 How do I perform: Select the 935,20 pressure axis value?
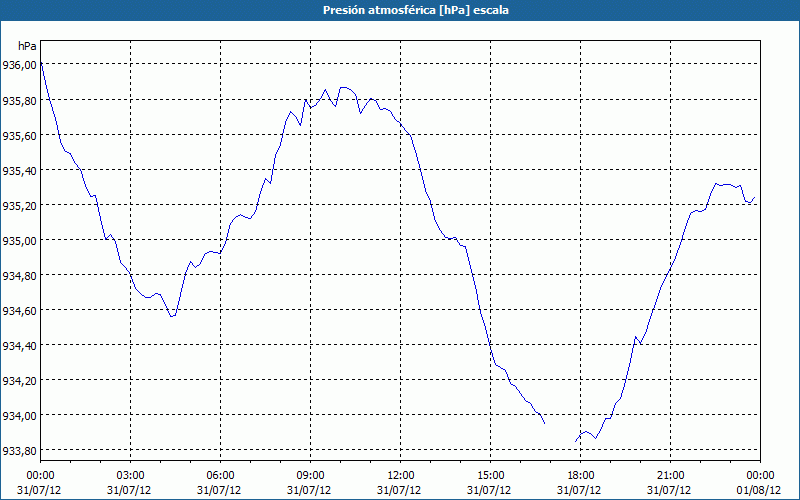tap(19, 206)
